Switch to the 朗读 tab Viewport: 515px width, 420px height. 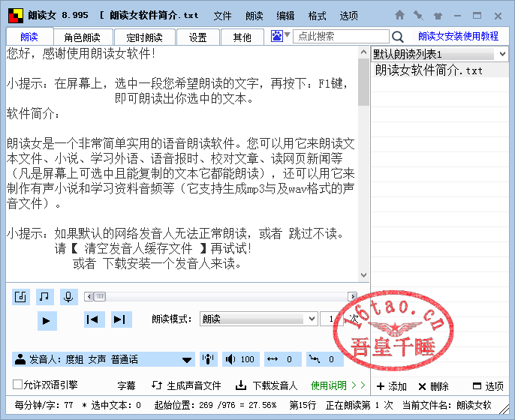(x=29, y=37)
